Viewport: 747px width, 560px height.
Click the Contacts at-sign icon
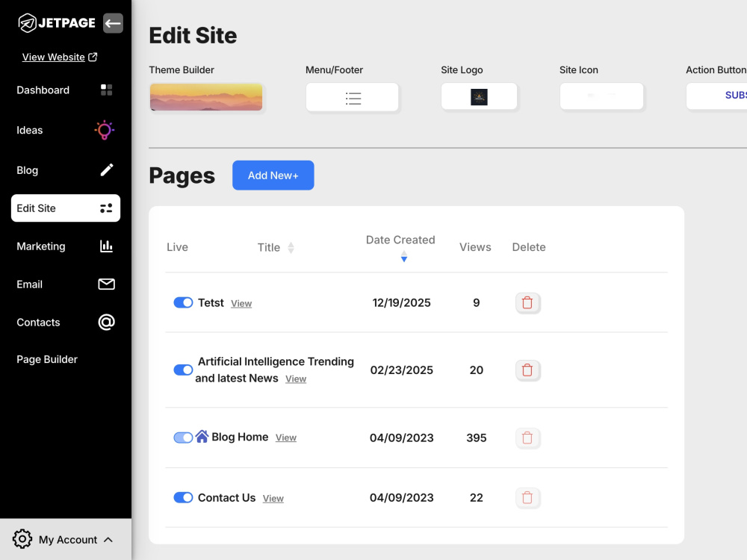[x=106, y=323]
